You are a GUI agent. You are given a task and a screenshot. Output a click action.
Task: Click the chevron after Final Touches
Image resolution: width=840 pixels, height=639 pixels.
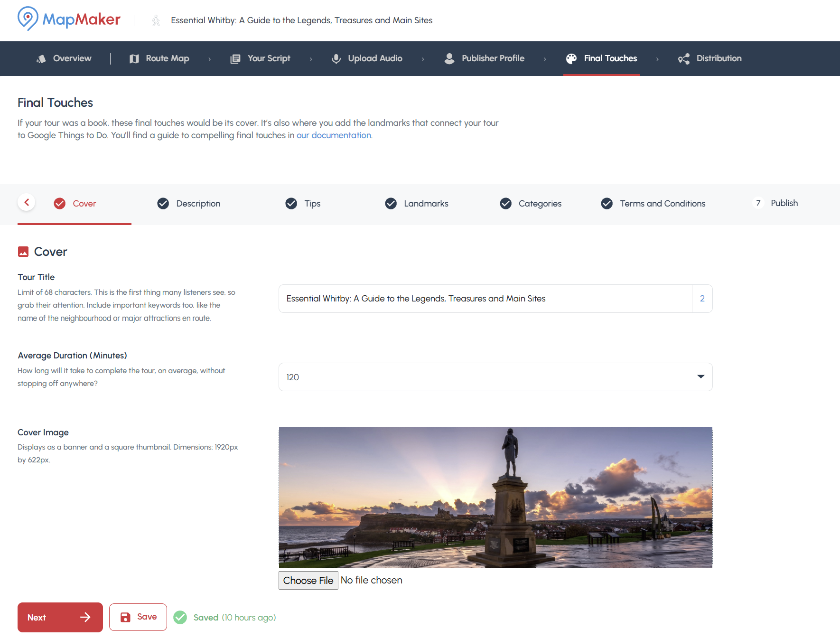pos(657,59)
